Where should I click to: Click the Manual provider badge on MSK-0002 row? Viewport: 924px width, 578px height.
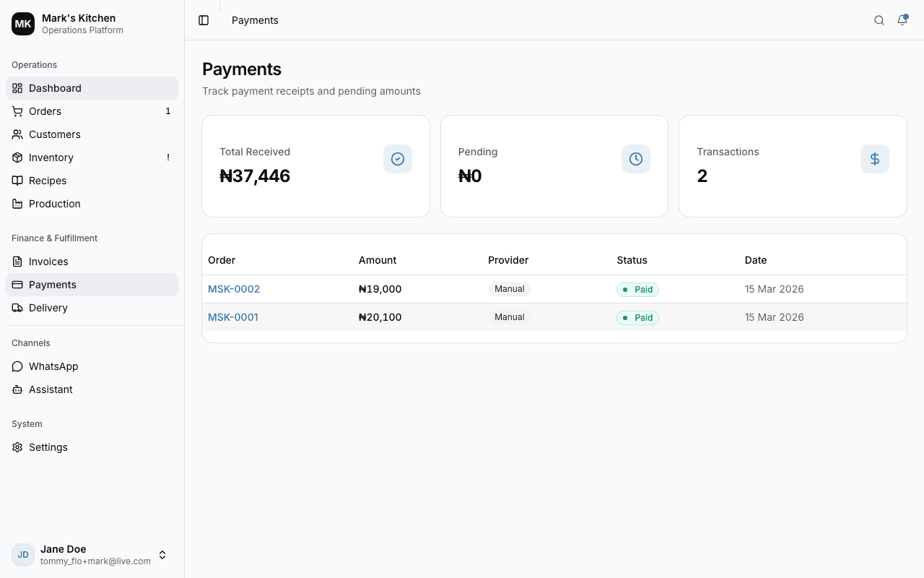coord(509,288)
